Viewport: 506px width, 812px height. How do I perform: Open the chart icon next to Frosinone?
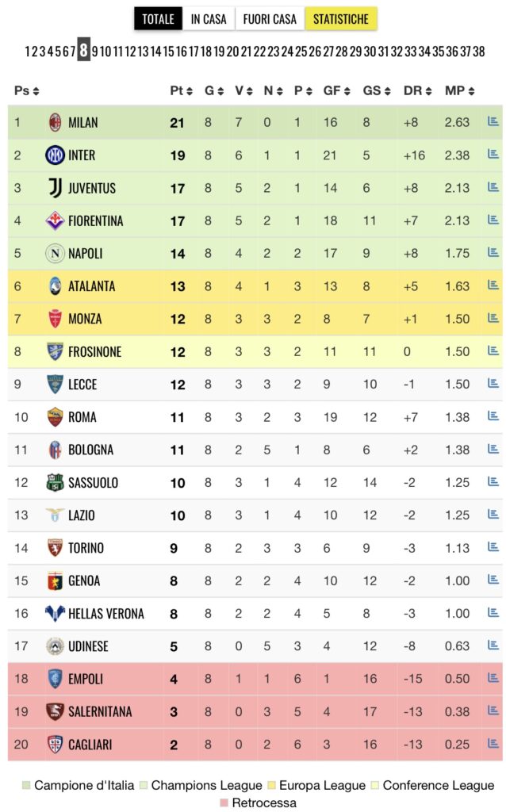[x=493, y=350]
